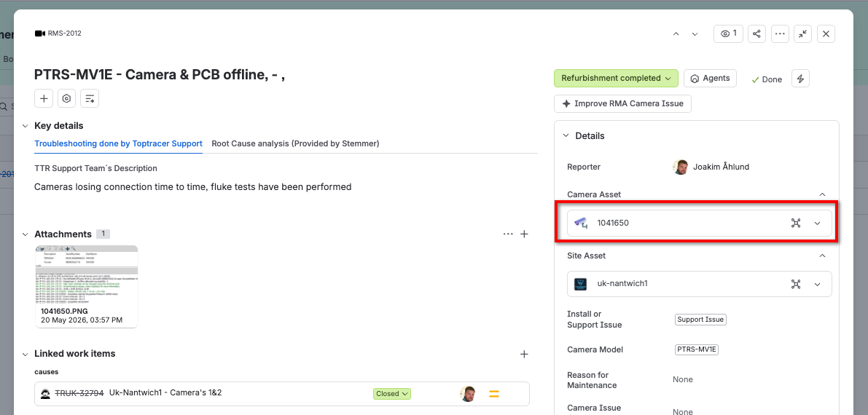Screen dimensions: 868x415
Task: Open the add-field list icon
Action: coord(90,98)
